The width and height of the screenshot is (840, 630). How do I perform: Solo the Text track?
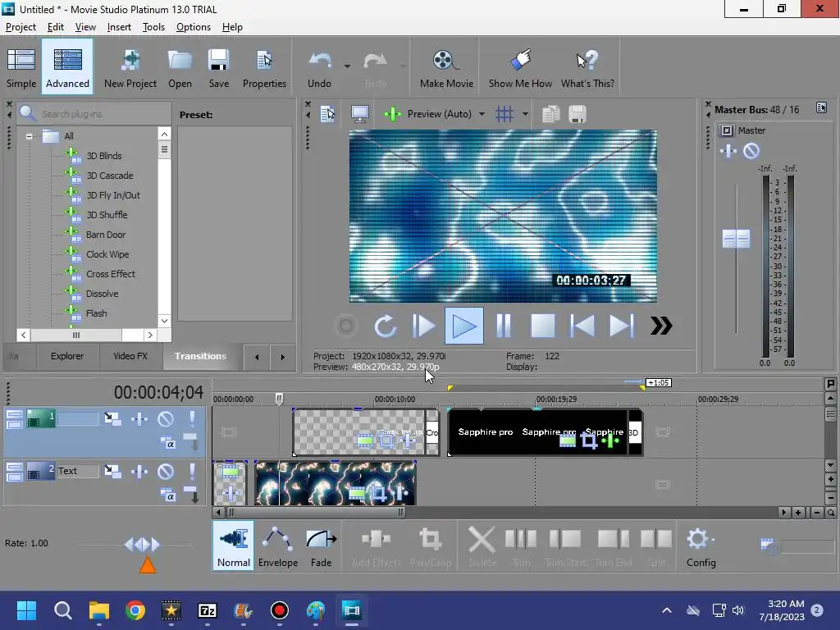point(192,472)
